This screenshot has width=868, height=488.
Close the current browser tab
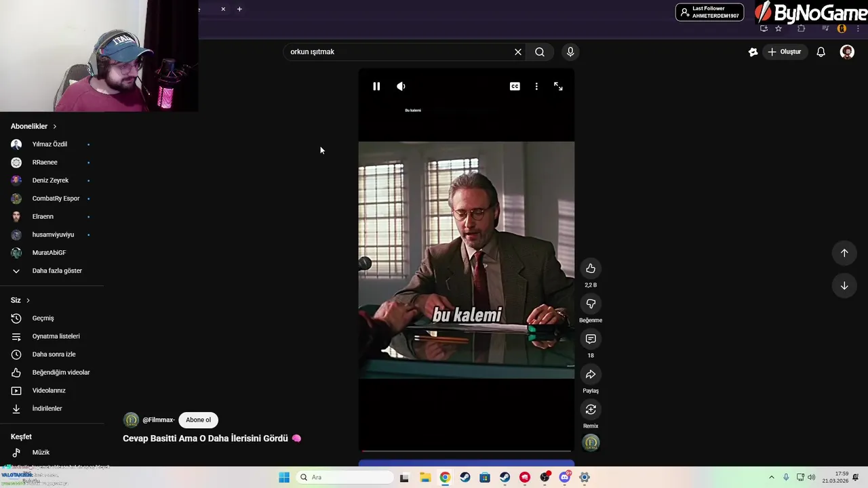click(x=223, y=9)
